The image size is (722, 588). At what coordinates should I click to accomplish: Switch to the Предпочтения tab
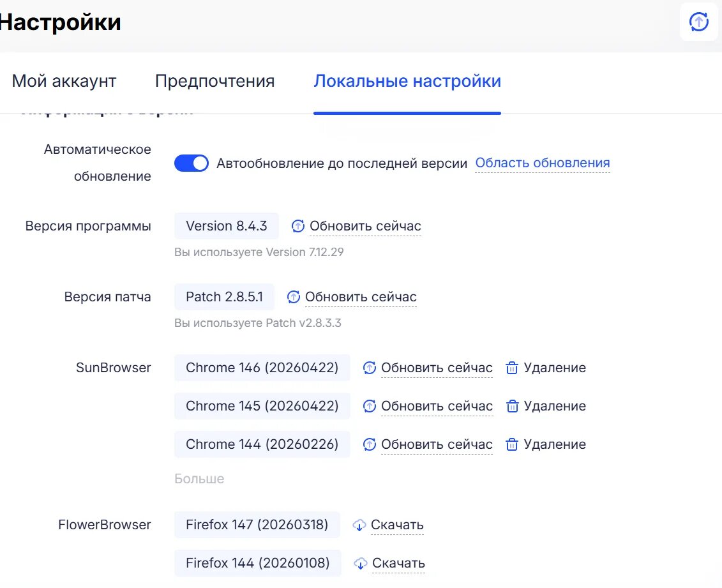click(x=214, y=81)
